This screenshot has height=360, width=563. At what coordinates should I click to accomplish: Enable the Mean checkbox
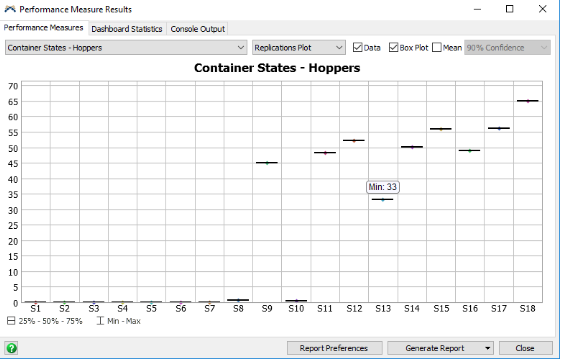coord(437,47)
